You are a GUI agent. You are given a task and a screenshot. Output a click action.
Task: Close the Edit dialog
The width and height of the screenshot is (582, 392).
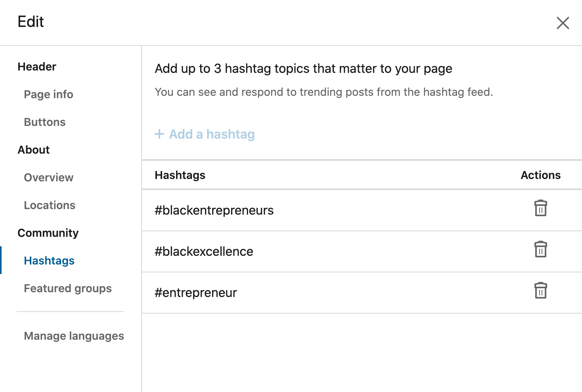[563, 23]
